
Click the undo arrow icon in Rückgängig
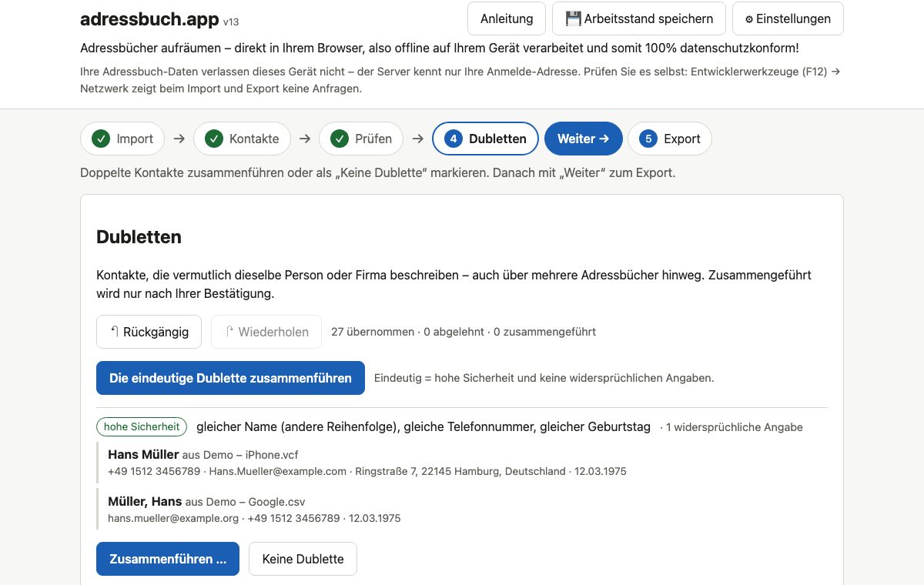[x=115, y=332]
